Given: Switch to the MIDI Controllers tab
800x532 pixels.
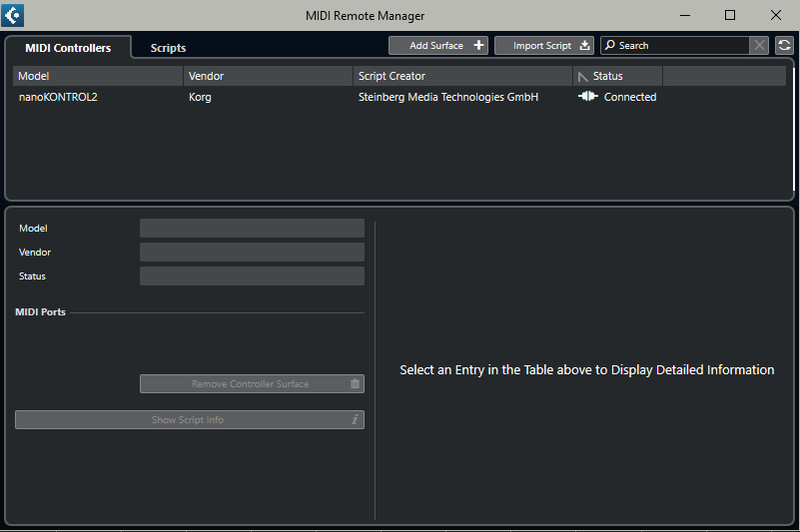Looking at the screenshot, I should click(68, 48).
